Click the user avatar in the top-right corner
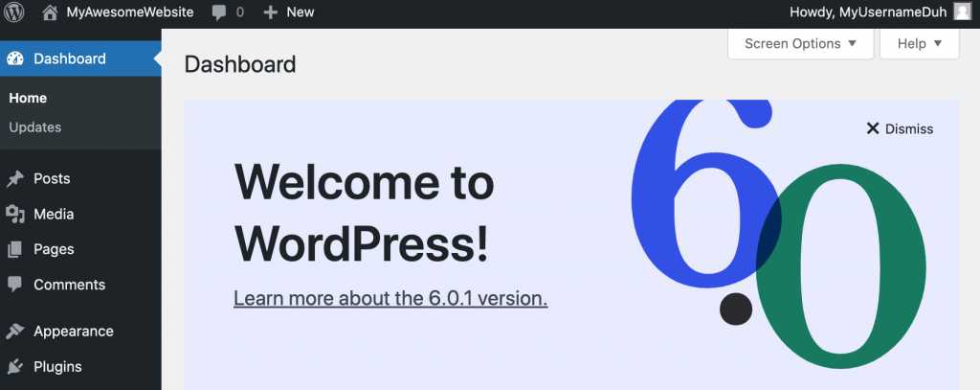The width and height of the screenshot is (980, 390). point(963,11)
